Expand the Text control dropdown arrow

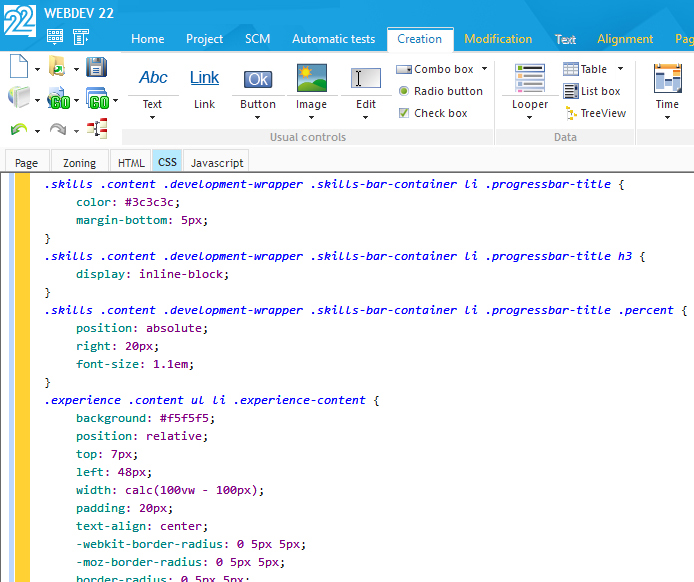(x=152, y=118)
